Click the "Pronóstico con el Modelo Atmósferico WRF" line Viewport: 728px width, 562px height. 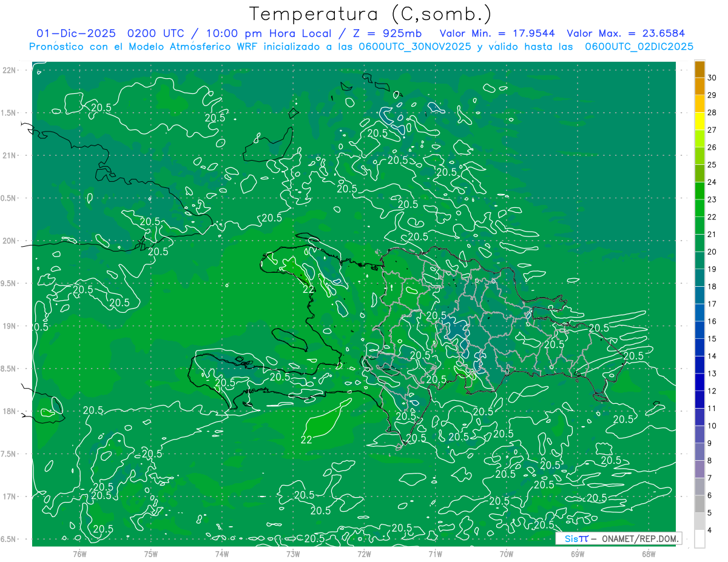144,47
